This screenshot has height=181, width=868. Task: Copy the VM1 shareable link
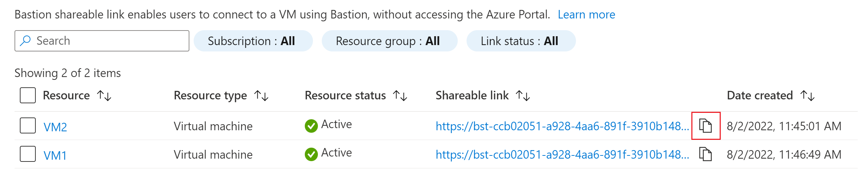[x=706, y=154]
